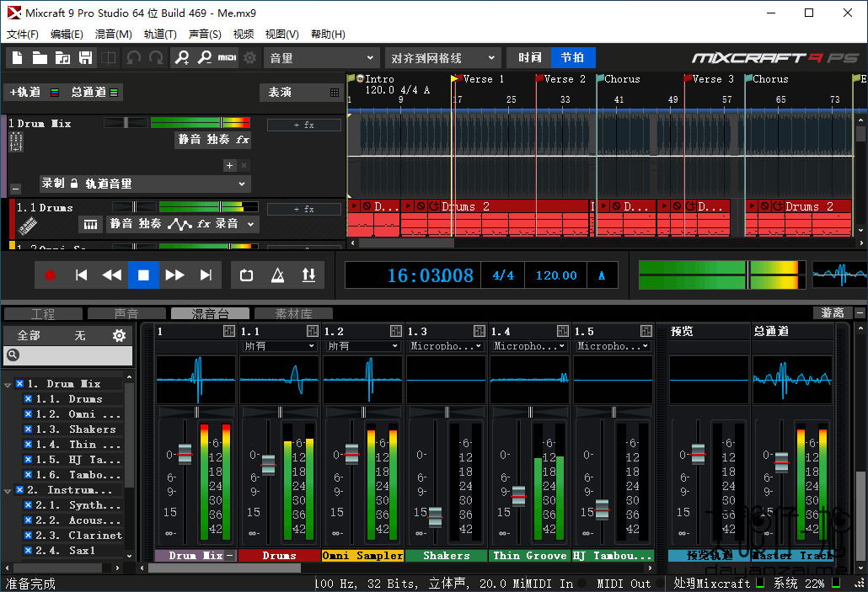Jump to end with the transport button
Screen dimensions: 868x592
[x=206, y=275]
